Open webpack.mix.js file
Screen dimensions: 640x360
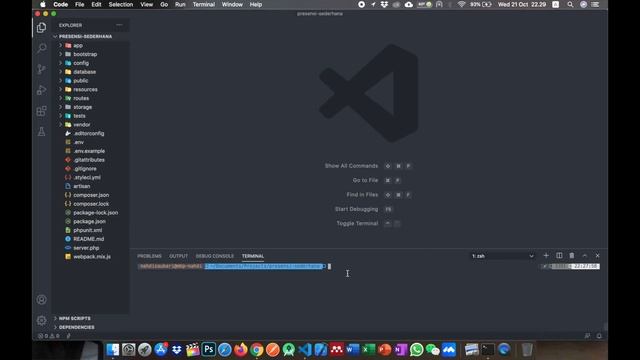[x=92, y=257]
